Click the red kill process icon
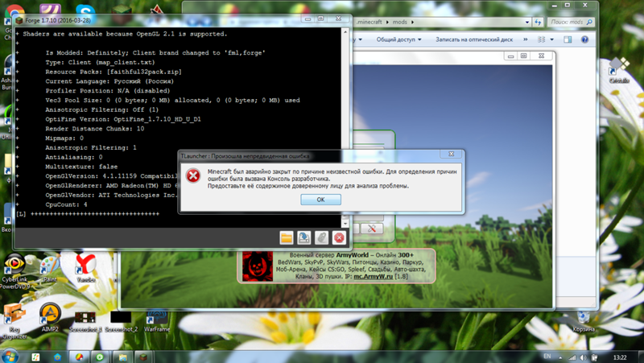Viewport: 644px width, 363px height. click(339, 237)
